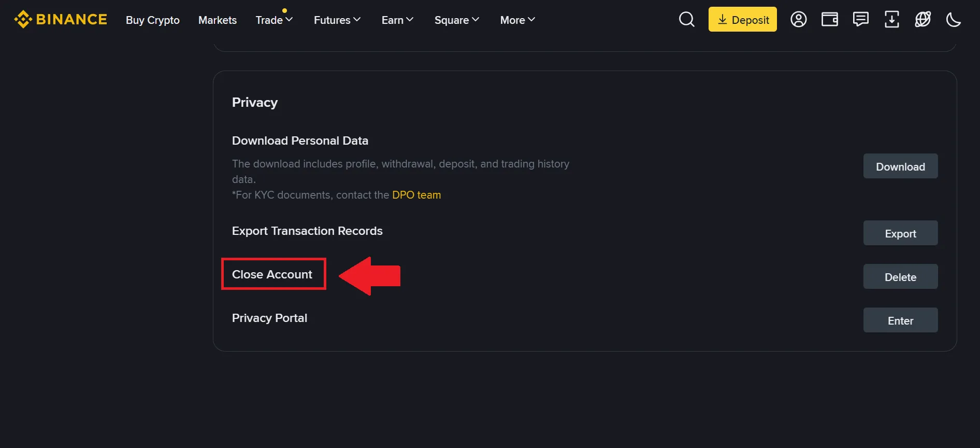Open the user profile menu
The width and height of the screenshot is (980, 448).
pos(798,19)
